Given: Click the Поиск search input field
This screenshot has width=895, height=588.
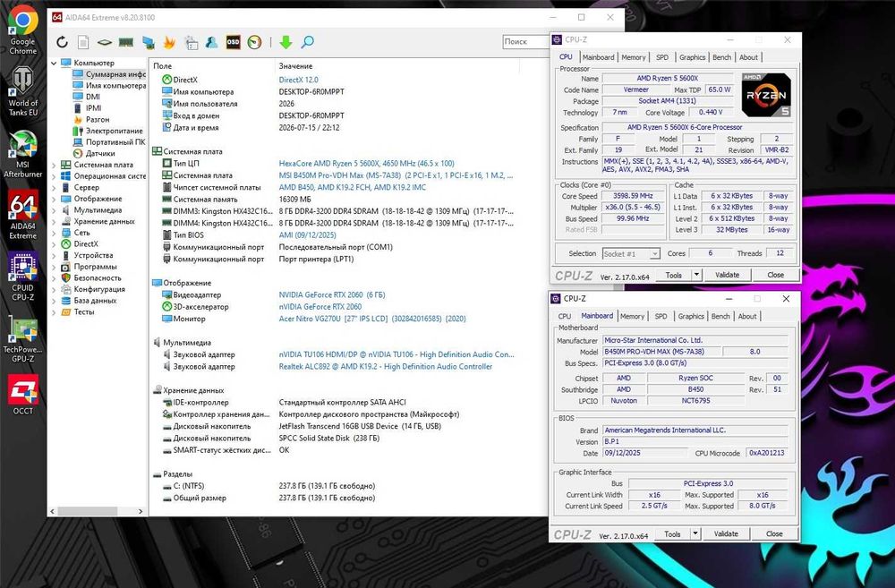Looking at the screenshot, I should point(524,42).
